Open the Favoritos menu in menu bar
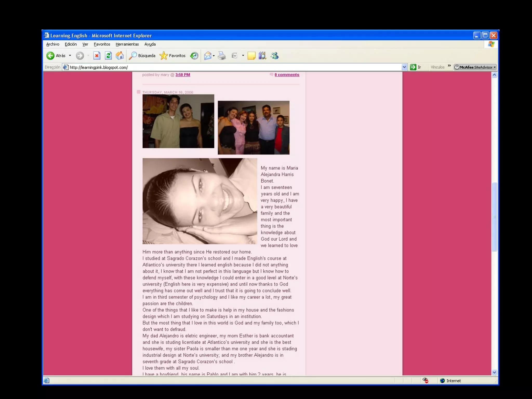The height and width of the screenshot is (399, 532). point(102,44)
